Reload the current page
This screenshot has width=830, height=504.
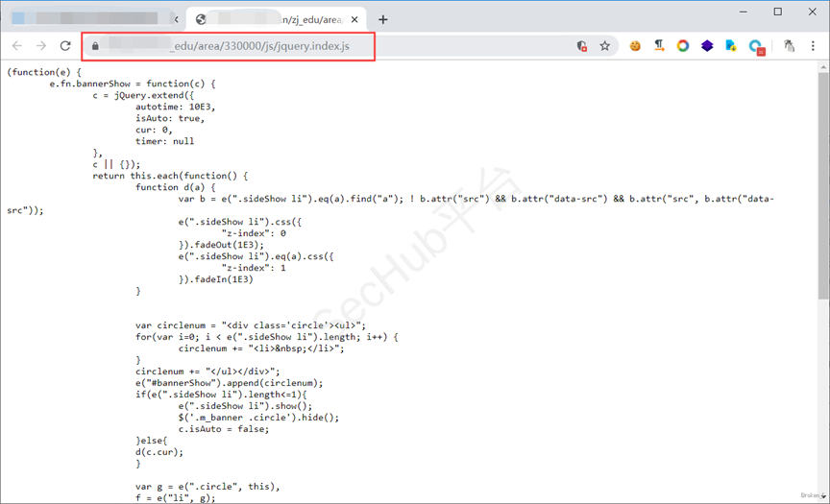[x=65, y=46]
